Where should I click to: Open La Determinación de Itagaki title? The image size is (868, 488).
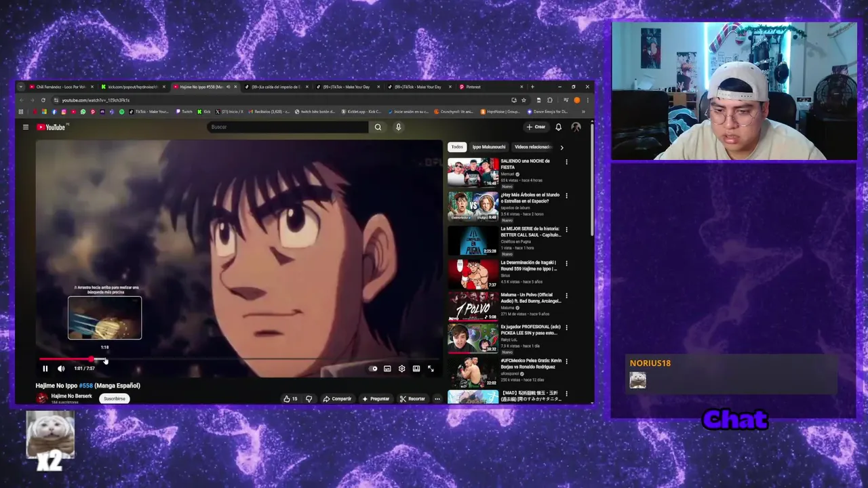pyautogui.click(x=529, y=266)
